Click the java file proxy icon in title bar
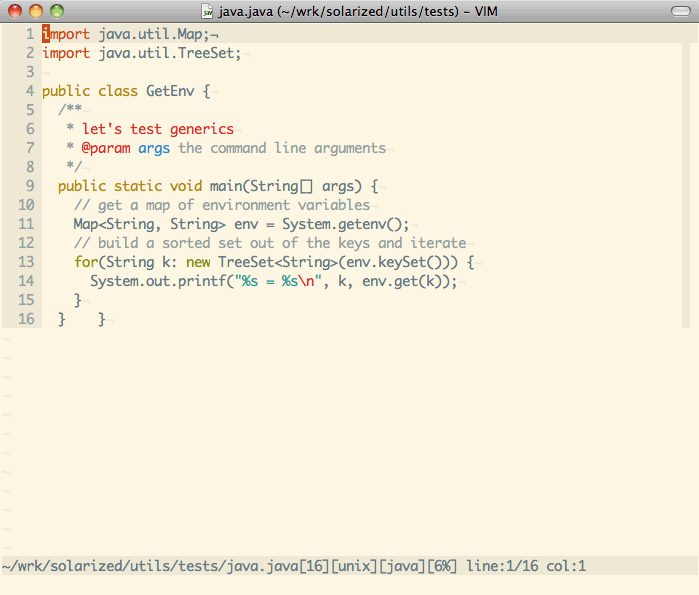 pyautogui.click(x=208, y=11)
